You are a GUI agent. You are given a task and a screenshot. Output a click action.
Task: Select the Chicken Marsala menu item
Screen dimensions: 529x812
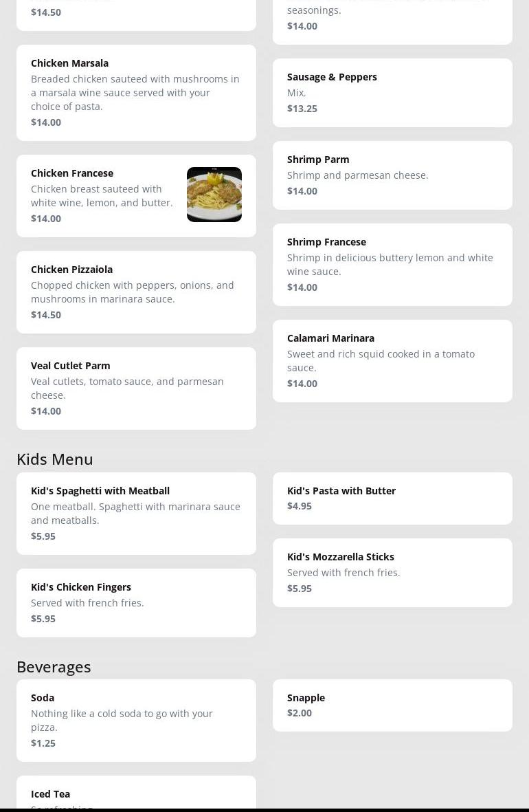[x=136, y=93]
